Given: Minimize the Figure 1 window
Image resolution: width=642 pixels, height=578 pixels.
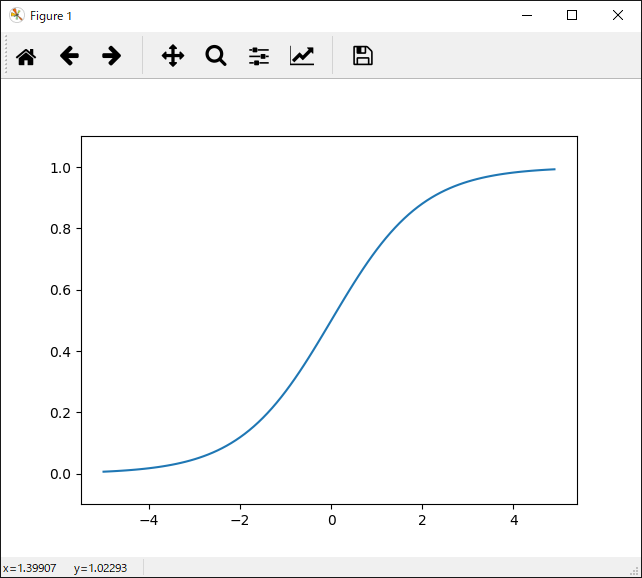Looking at the screenshot, I should [x=526, y=15].
